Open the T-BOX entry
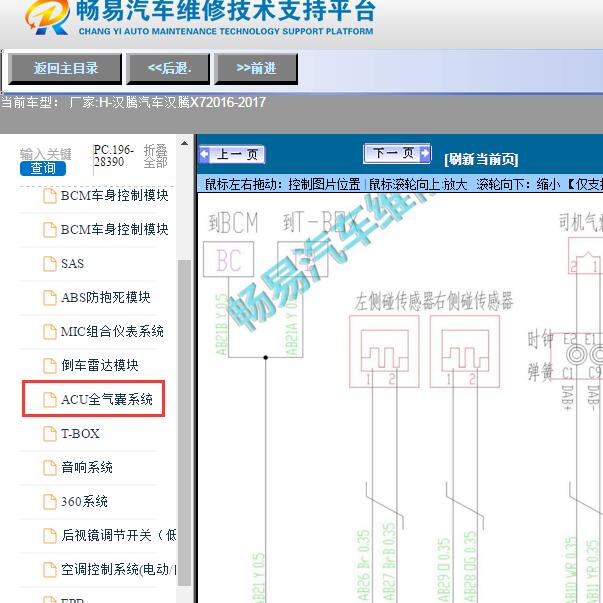Screen dimensions: 603x603 80,433
